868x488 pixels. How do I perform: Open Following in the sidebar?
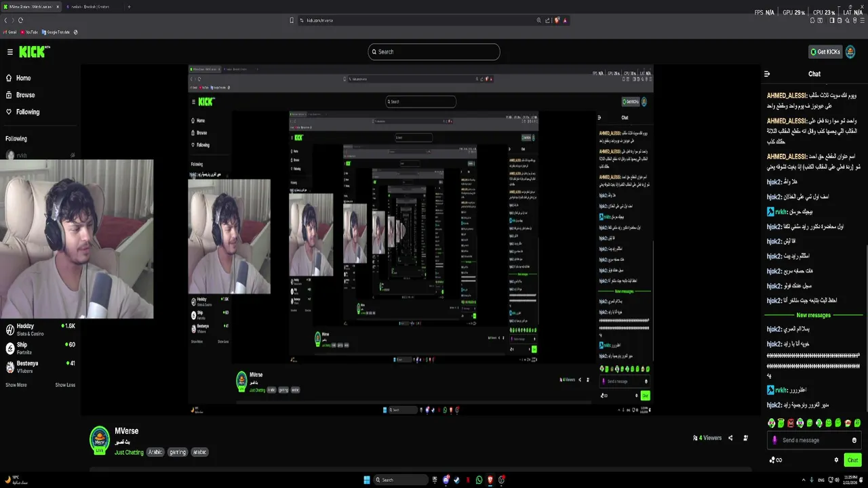click(x=22, y=112)
